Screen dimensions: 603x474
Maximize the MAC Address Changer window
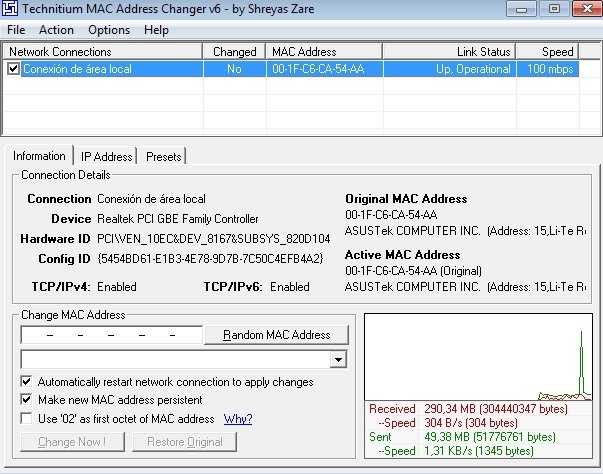pyautogui.click(x=554, y=8)
